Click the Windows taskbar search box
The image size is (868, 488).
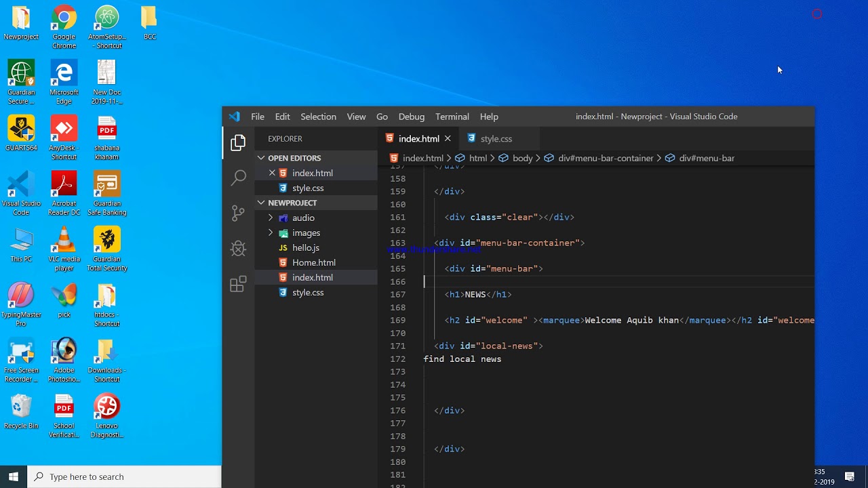tap(125, 476)
